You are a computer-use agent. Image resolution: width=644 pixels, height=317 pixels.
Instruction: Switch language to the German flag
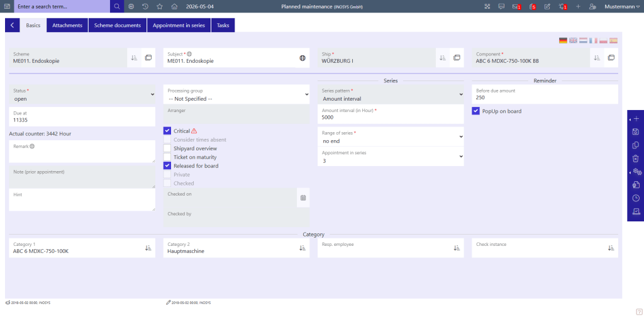tap(563, 40)
